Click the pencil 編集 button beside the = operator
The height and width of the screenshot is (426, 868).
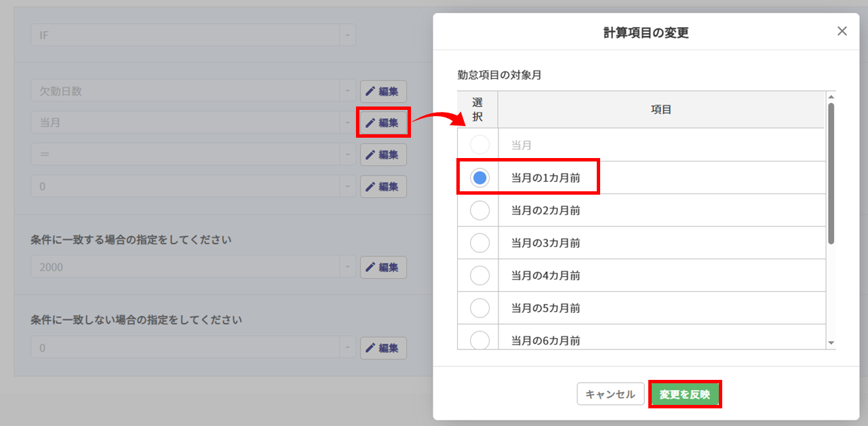coord(383,155)
